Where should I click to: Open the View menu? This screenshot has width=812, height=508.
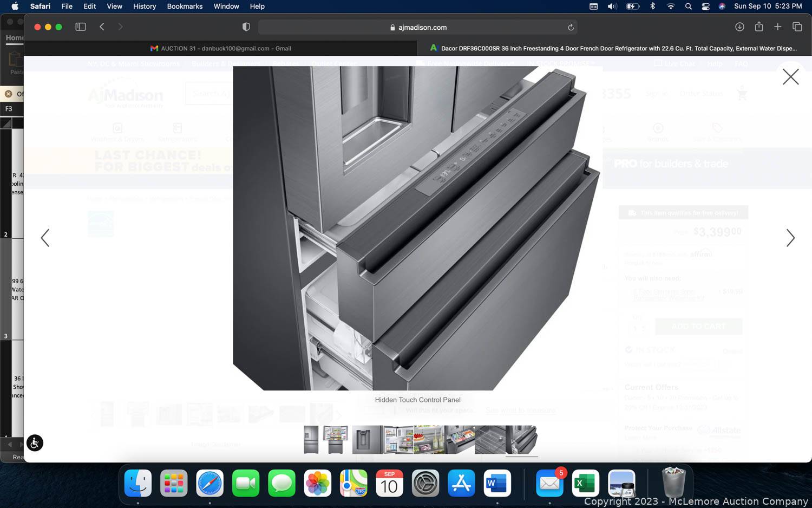point(114,6)
